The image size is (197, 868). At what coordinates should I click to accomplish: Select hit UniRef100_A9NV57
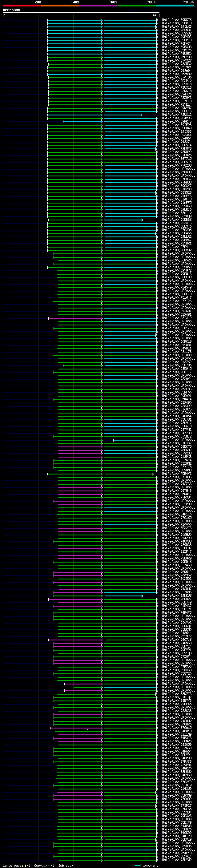(x=177, y=108)
